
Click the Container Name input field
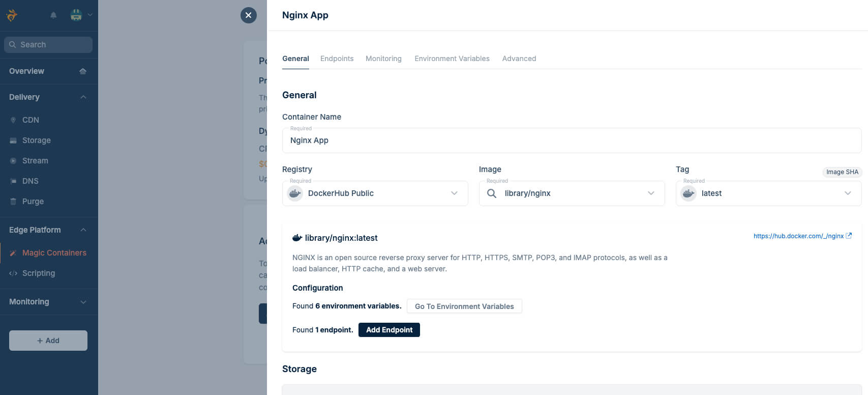572,140
